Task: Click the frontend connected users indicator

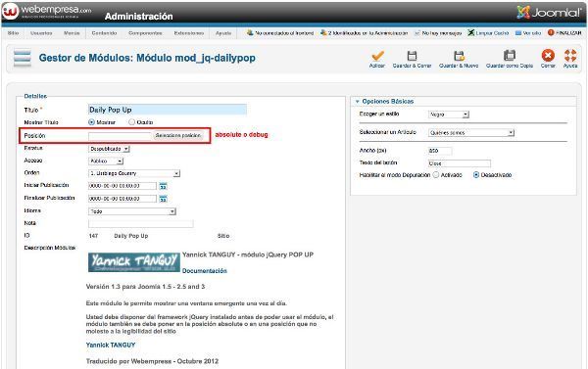Action: [279, 33]
